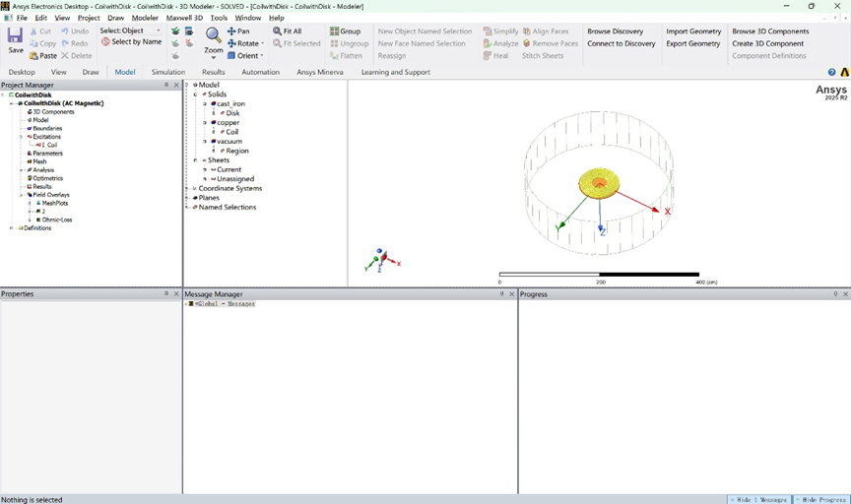This screenshot has width=851, height=504.
Task: Select Global - Messages in Message Manager
Action: pyautogui.click(x=225, y=304)
